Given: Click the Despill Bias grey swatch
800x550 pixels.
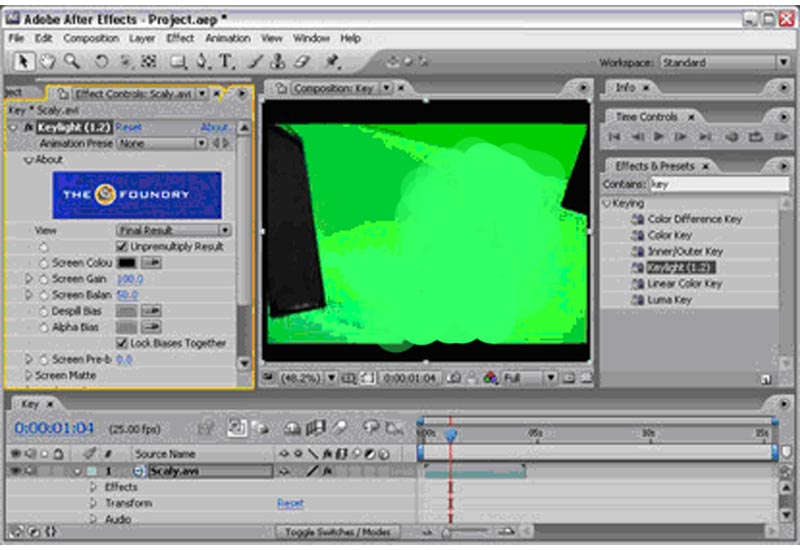Looking at the screenshot, I should [127, 311].
